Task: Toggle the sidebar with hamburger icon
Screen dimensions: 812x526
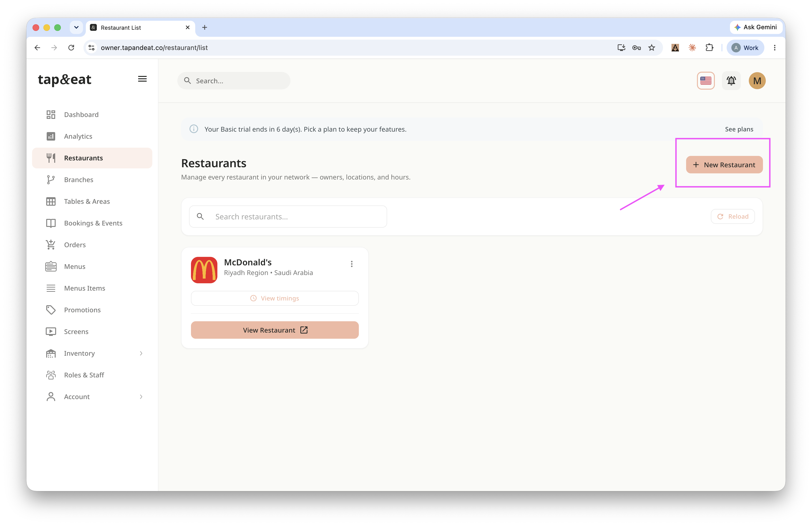Action: pos(142,79)
